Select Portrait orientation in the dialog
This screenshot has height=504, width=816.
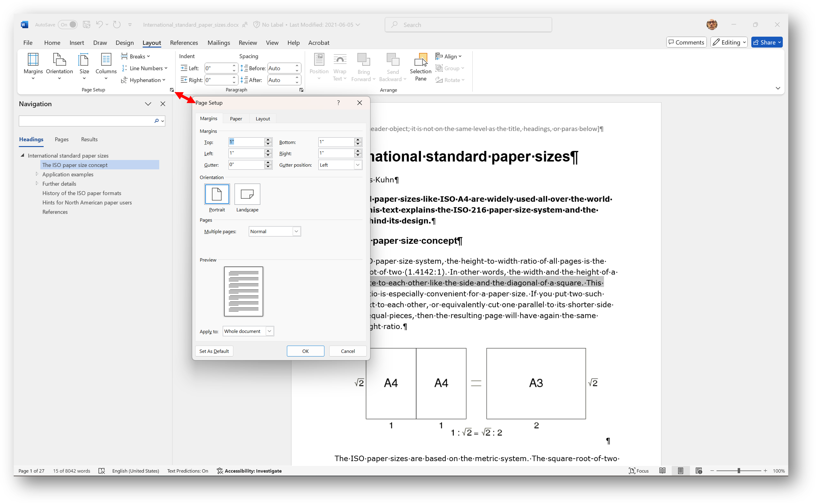(217, 194)
